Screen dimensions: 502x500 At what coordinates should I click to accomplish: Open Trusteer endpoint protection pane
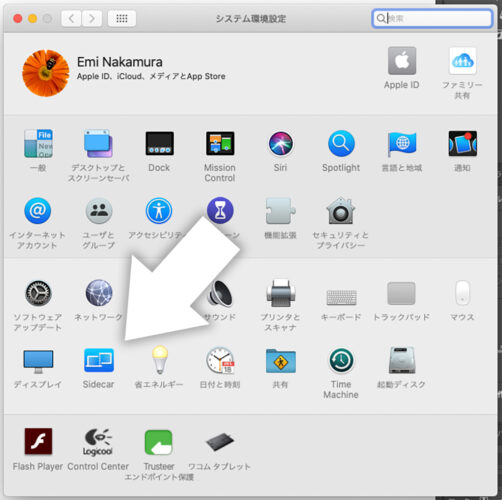[x=159, y=443]
